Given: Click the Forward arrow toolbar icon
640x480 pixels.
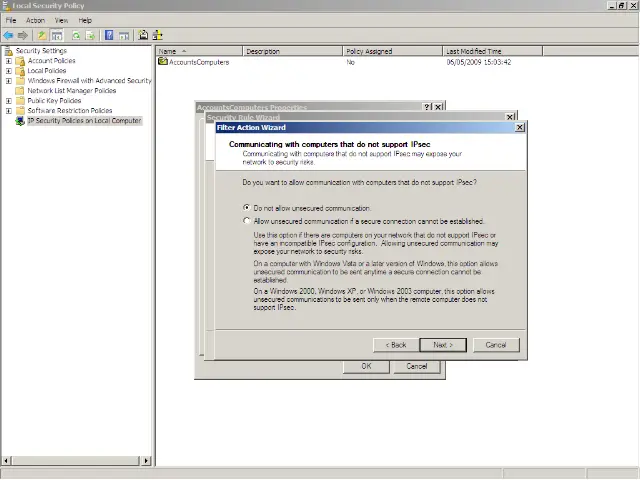Looking at the screenshot, I should coord(23,35).
